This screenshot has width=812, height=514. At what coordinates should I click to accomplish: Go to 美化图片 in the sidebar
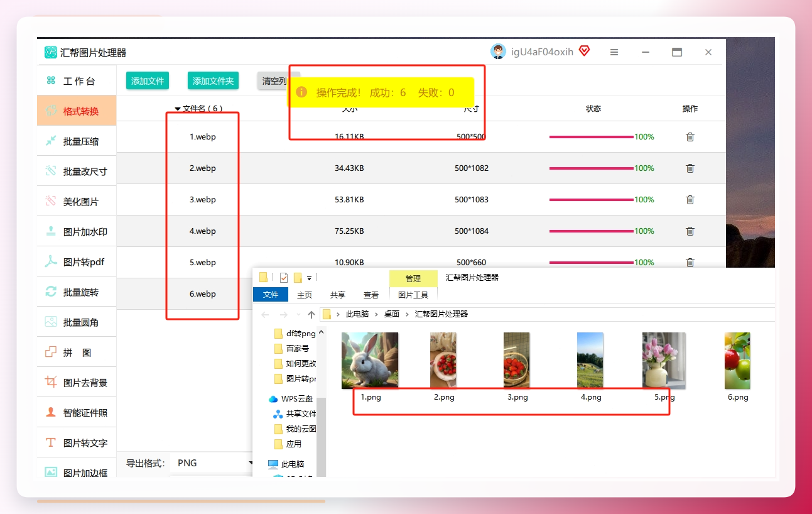pyautogui.click(x=77, y=202)
